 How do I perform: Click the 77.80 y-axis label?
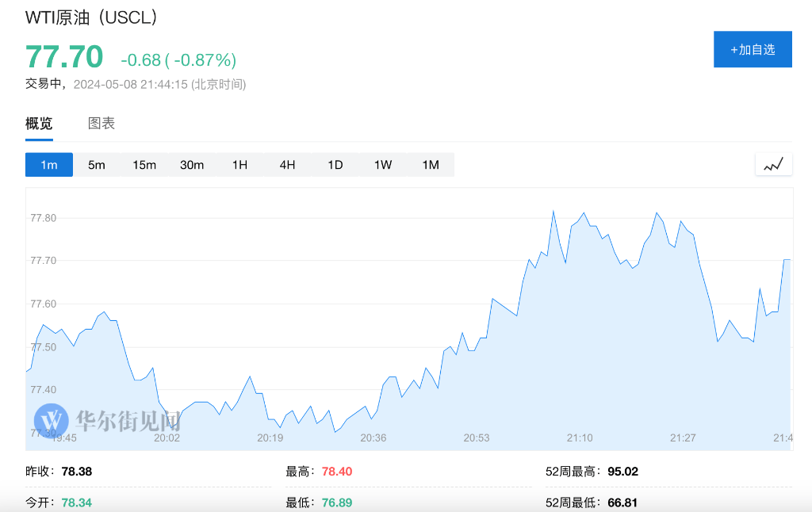44,218
